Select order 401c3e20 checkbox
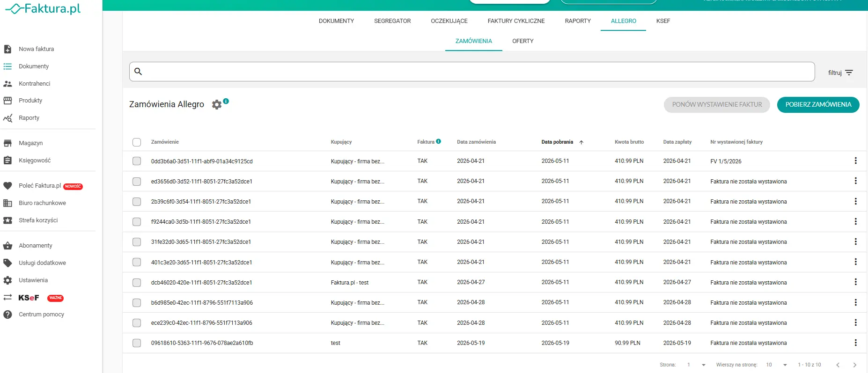This screenshot has height=373, width=868. click(137, 262)
